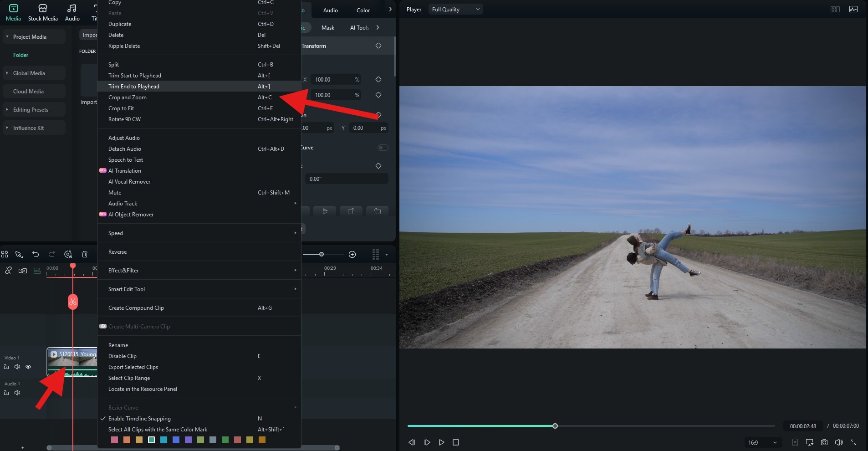Viewport: 868px width, 451px height.
Task: Pick the pink color mark swatch
Action: click(114, 440)
